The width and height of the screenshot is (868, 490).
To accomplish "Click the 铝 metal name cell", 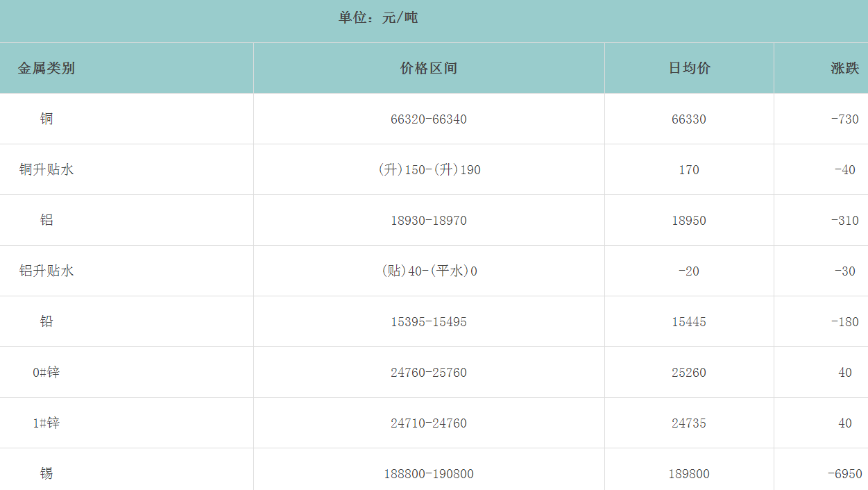I will (x=46, y=220).
